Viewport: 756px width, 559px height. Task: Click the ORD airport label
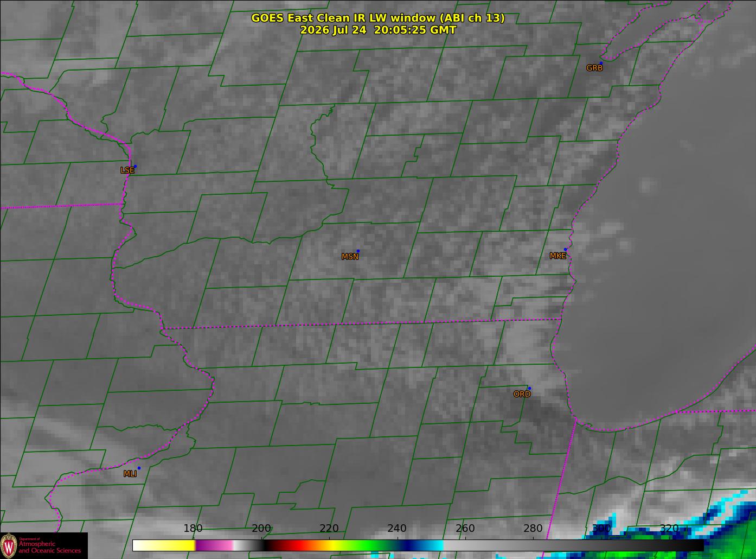click(x=522, y=395)
